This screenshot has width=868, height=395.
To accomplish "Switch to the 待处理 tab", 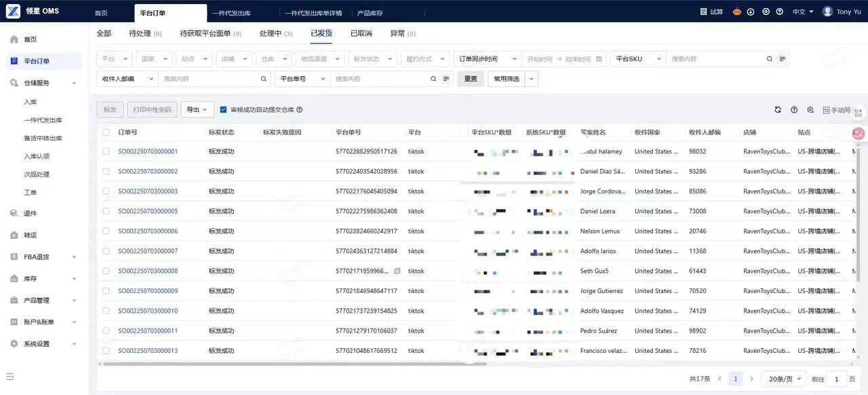I will (145, 33).
